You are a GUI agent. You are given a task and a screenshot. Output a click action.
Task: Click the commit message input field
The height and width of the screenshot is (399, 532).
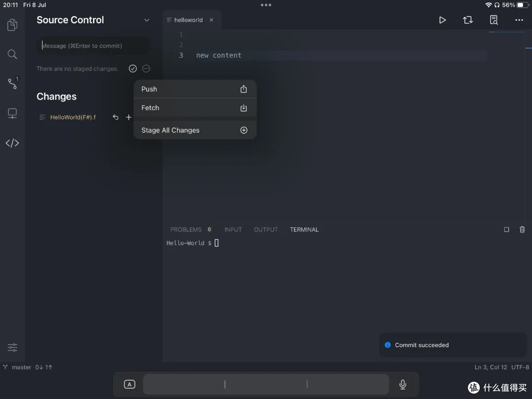(93, 46)
